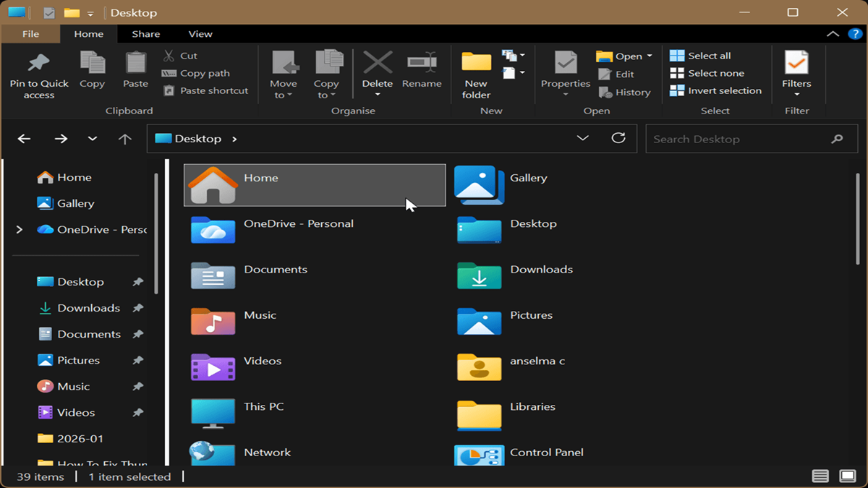
Task: Open the Filters ribbon icon
Action: (796, 62)
